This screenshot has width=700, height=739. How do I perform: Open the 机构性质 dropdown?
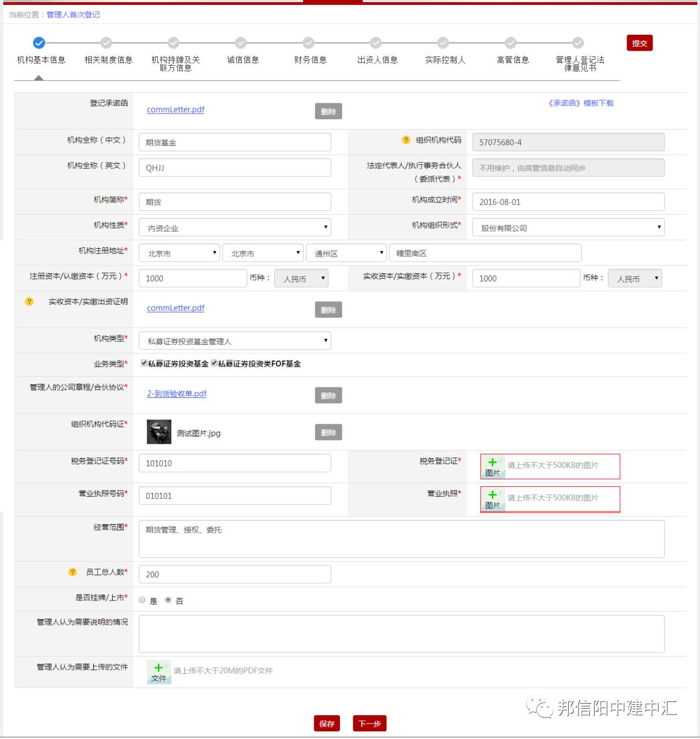pyautogui.click(x=235, y=227)
